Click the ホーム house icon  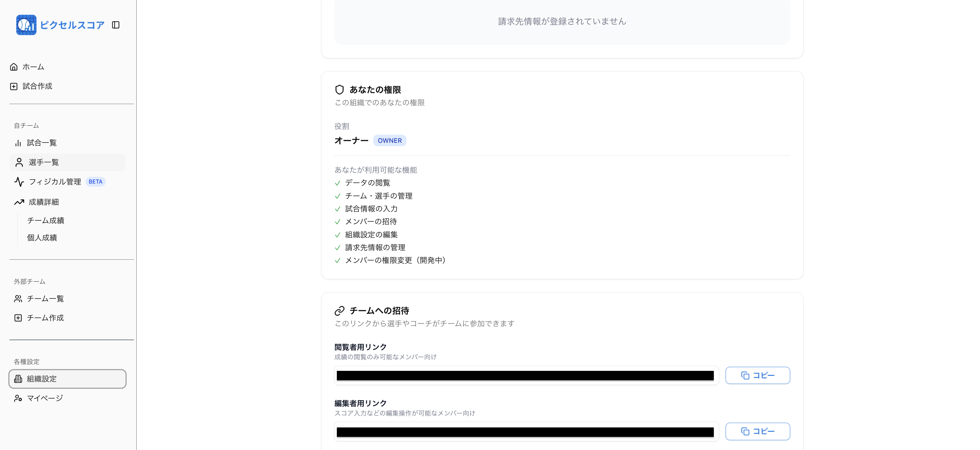14,67
